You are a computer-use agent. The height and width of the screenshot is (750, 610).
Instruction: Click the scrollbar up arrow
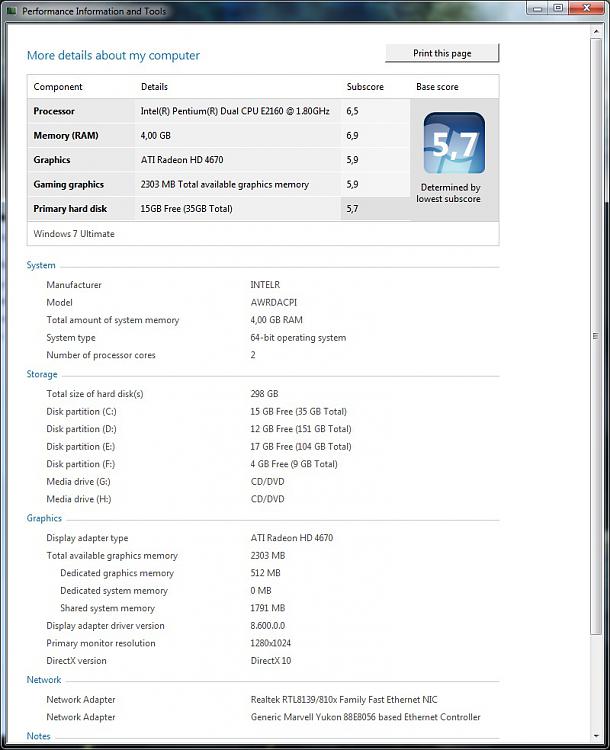pyautogui.click(x=596, y=32)
